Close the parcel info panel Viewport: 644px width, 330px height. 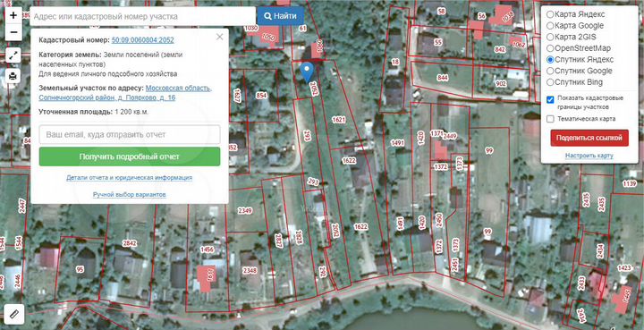[x=220, y=37]
